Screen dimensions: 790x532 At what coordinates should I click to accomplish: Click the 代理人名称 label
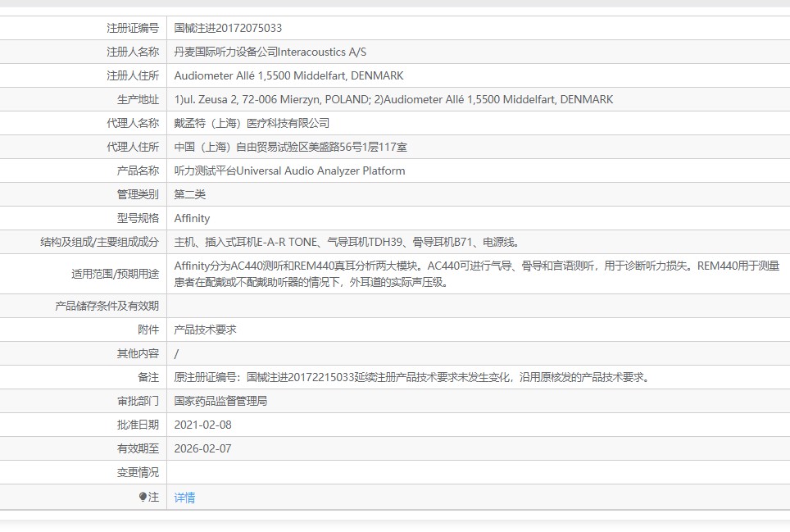pos(133,123)
